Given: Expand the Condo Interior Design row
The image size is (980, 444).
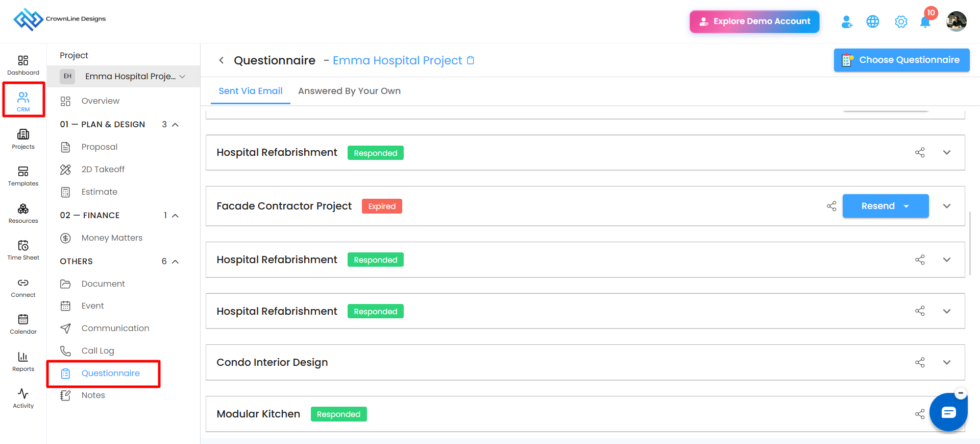Looking at the screenshot, I should tap(947, 362).
